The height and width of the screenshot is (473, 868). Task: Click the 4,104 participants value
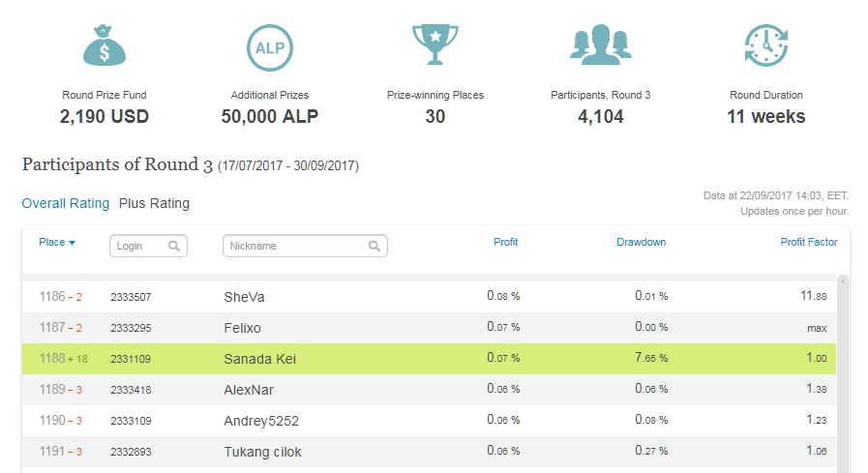(x=601, y=117)
